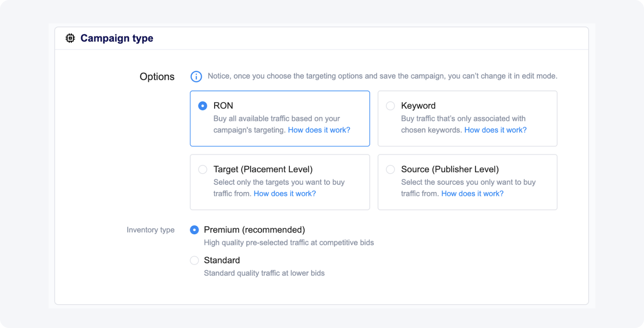Viewport: 644px width, 328px height.
Task: Click the 'Standard' label text
Action: (222, 260)
